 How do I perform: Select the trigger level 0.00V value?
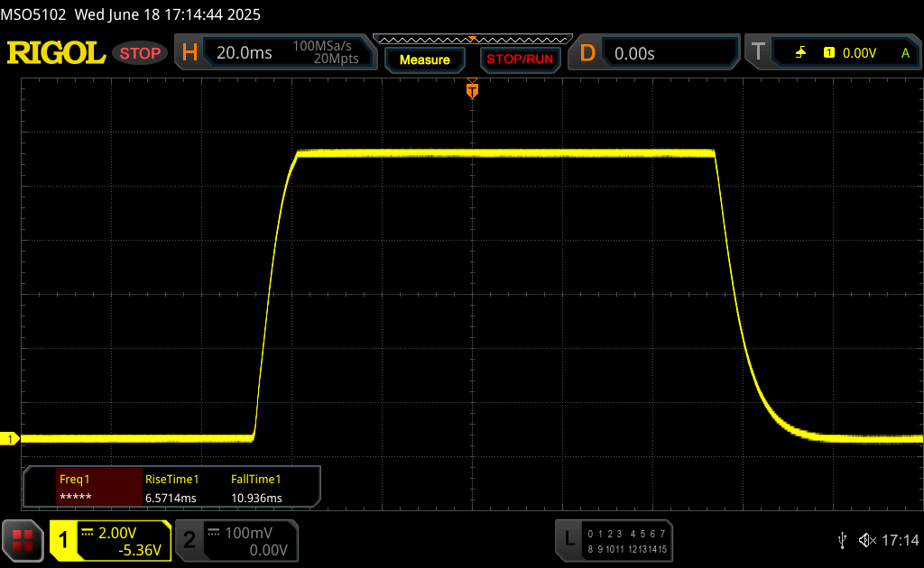[859, 53]
